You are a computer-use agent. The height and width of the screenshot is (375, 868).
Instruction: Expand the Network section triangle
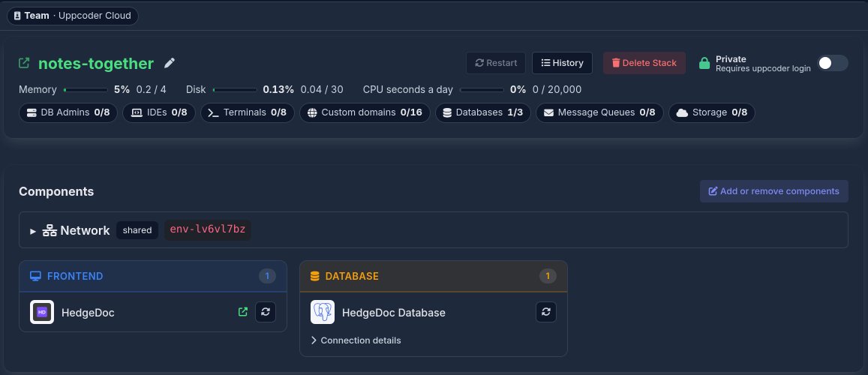pos(33,231)
